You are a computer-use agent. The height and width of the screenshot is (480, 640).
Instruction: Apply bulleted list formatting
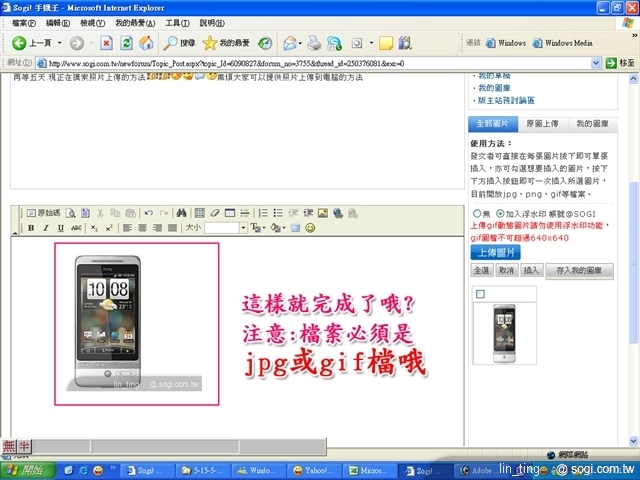[x=278, y=213]
